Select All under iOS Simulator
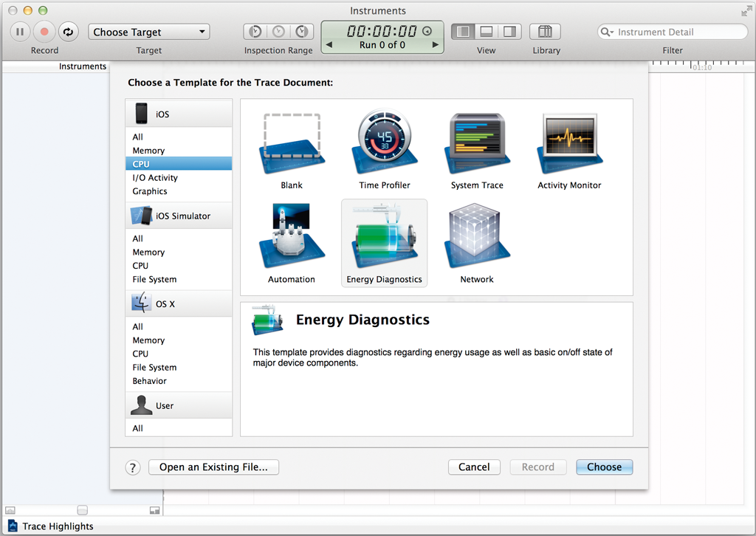Viewport: 756px width, 536px height. tap(179, 238)
